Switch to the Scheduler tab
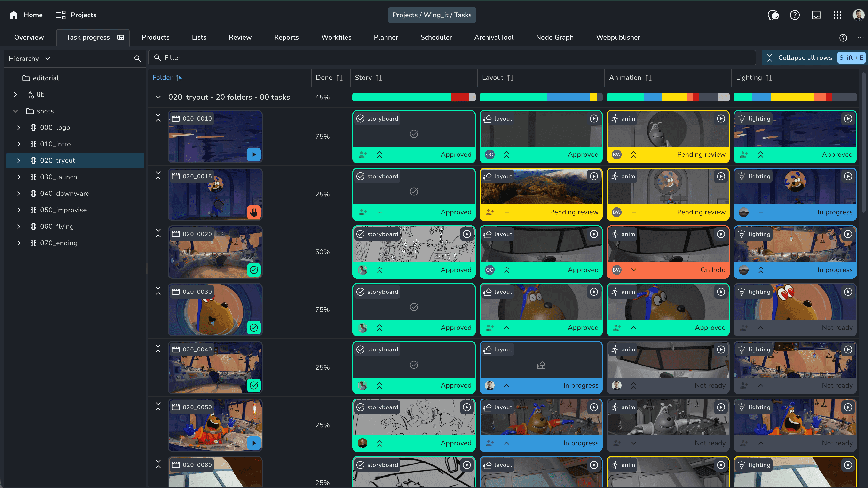This screenshot has width=868, height=488. tap(436, 37)
